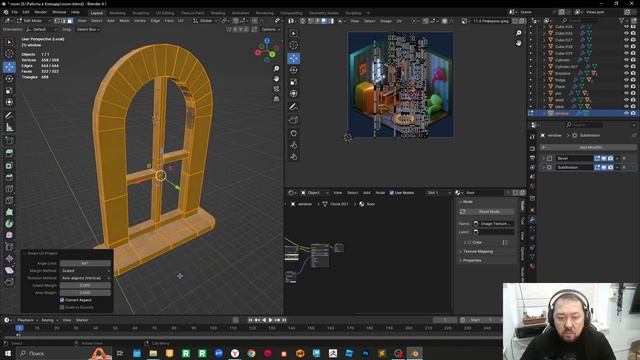
Task: Open the Mesh menu in 3D viewport
Action: click(124, 20)
